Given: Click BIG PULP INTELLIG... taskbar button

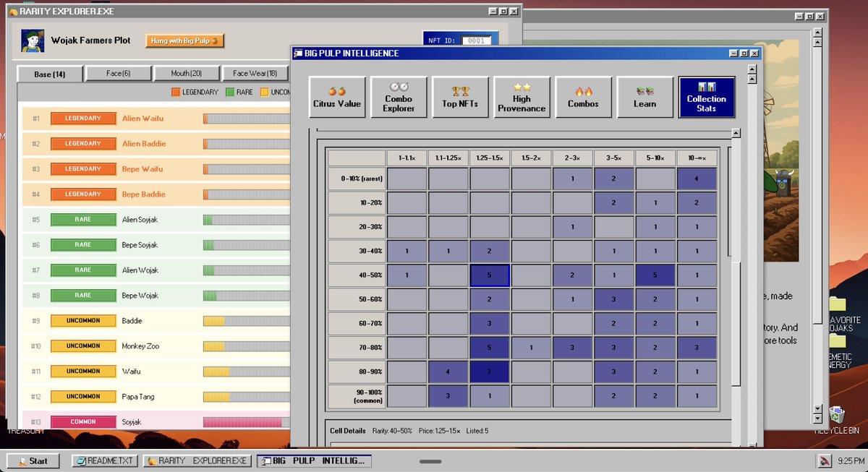Looking at the screenshot, I should click(x=314, y=460).
